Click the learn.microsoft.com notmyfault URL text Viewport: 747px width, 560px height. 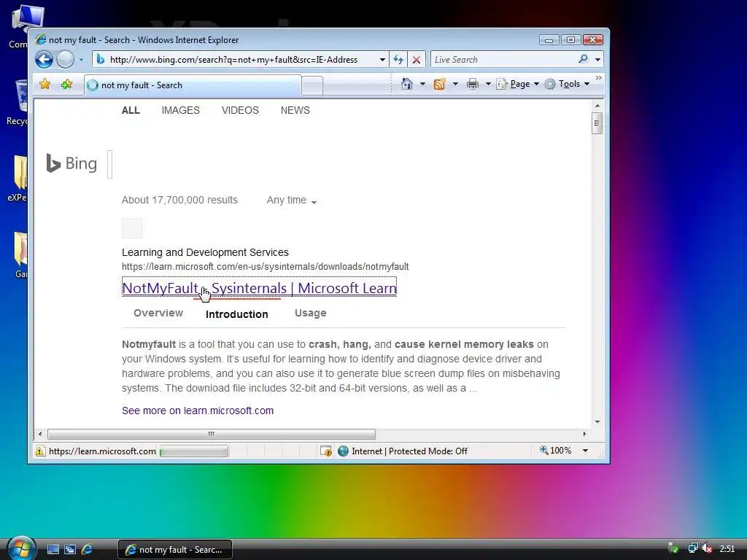pos(266,267)
